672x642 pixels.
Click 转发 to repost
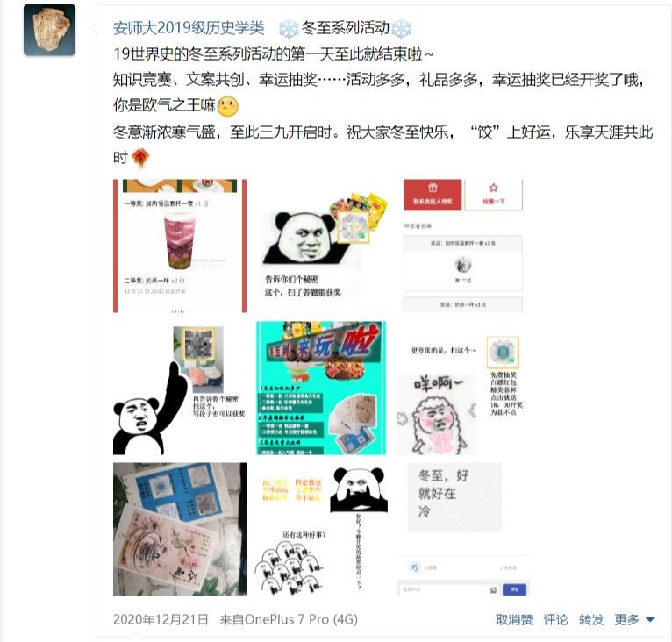(x=591, y=619)
